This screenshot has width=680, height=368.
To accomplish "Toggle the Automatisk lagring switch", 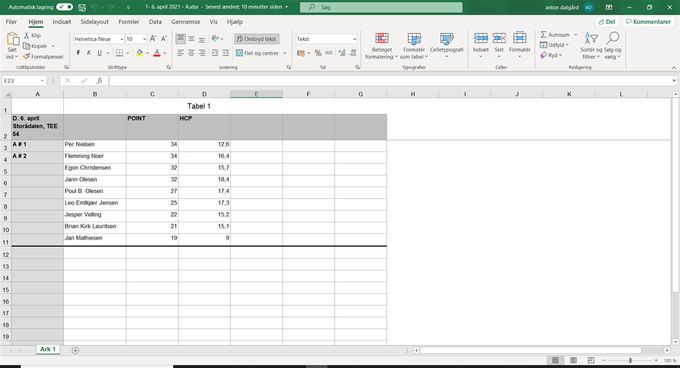I will point(64,7).
